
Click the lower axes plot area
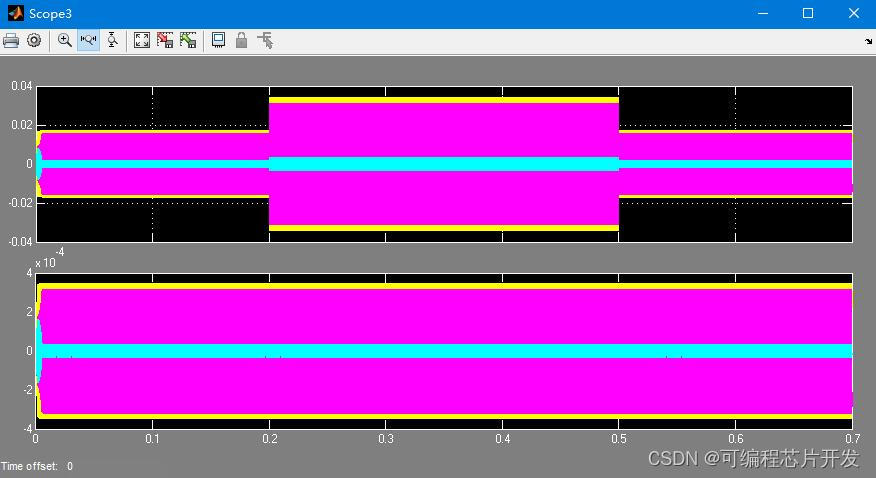point(444,351)
